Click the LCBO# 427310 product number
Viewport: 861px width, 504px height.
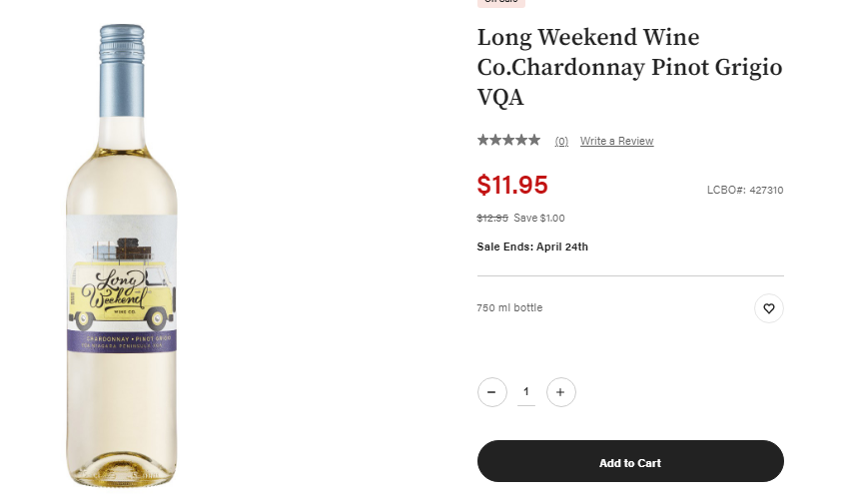pyautogui.click(x=745, y=190)
